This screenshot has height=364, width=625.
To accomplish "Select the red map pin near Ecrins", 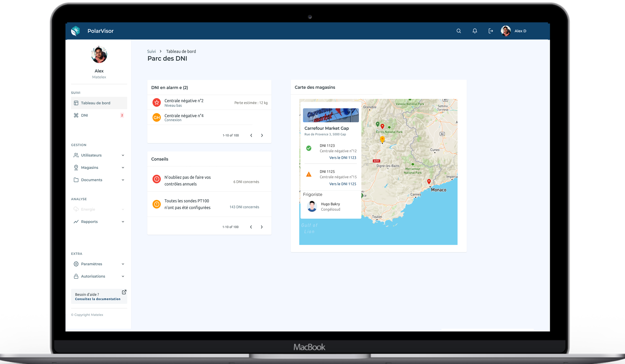I will point(382,127).
